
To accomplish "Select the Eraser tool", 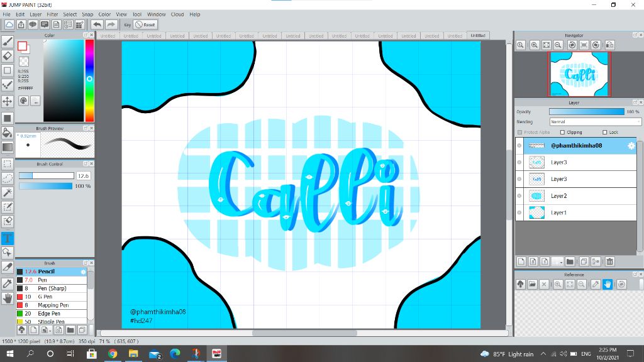I will pyautogui.click(x=8, y=56).
